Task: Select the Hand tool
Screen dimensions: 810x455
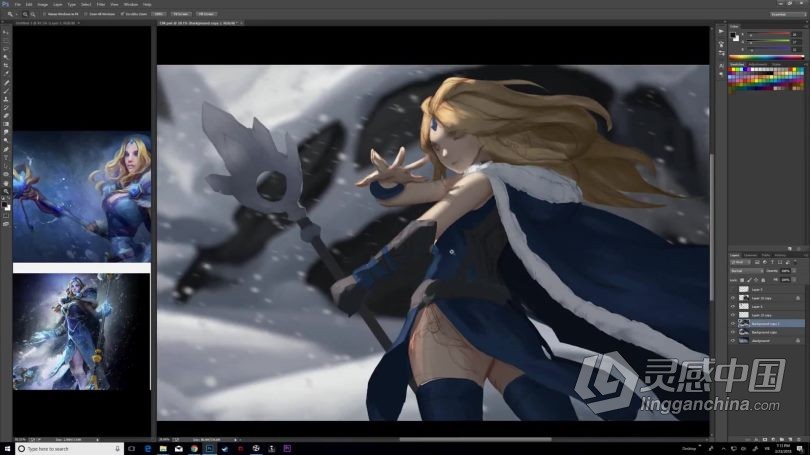Action: pos(7,182)
